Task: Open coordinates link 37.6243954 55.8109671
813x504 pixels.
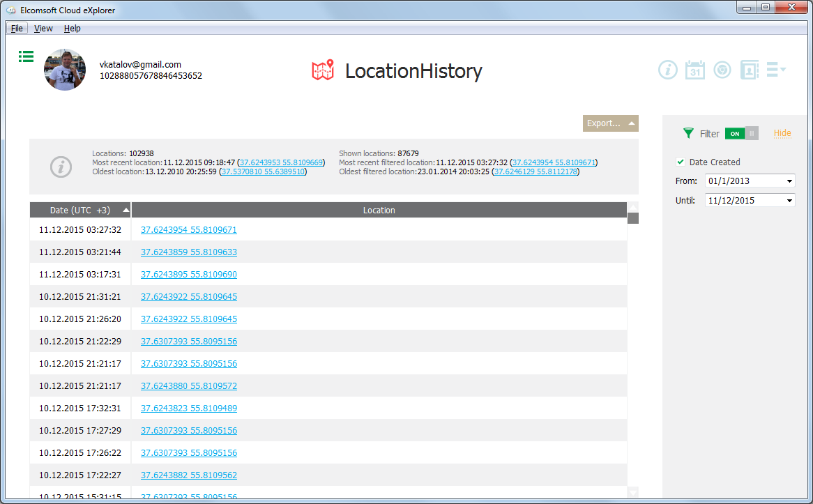Action: point(188,229)
